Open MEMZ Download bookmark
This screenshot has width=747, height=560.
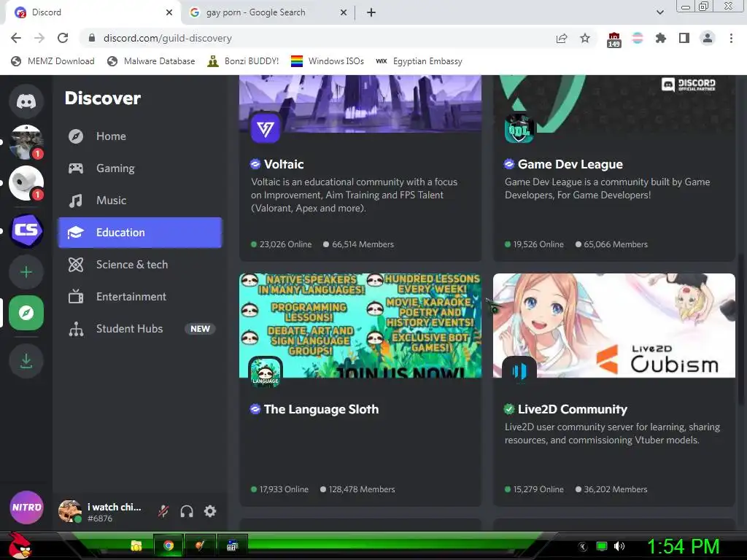(53, 61)
